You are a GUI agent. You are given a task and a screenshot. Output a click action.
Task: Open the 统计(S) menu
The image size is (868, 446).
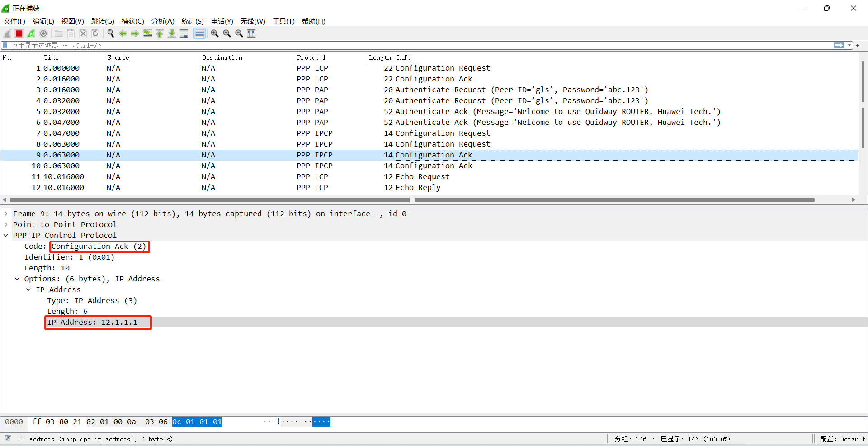193,21
